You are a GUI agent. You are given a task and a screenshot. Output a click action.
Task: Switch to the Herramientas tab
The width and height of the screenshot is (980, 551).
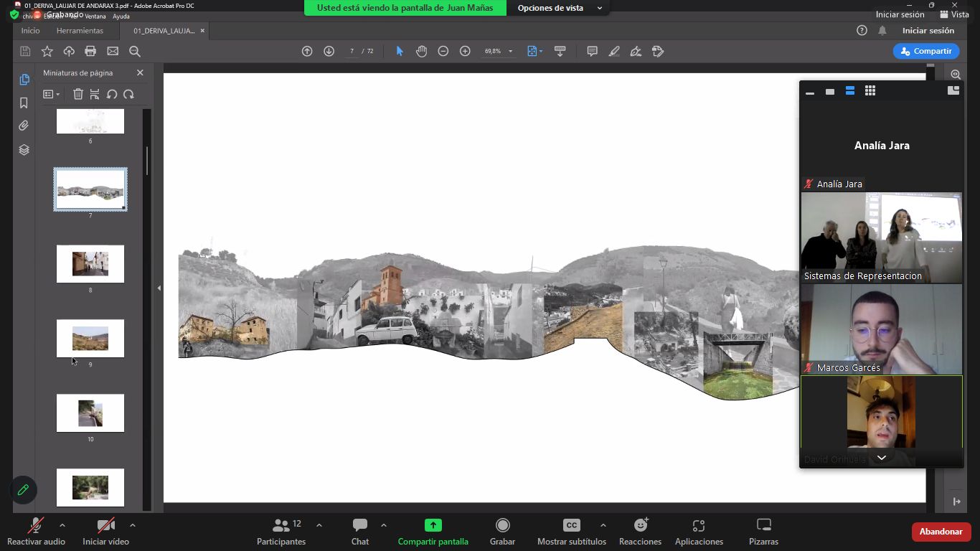point(80,31)
